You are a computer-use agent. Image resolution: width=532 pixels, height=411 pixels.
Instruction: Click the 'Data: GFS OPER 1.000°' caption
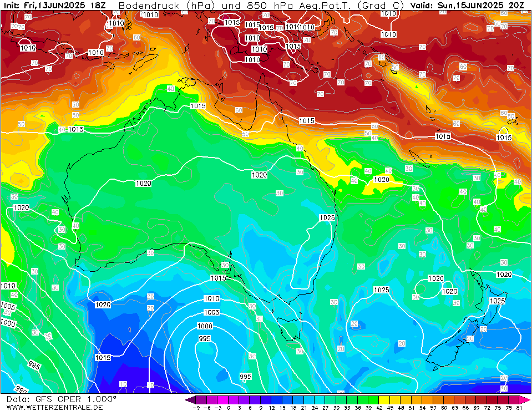61,399
